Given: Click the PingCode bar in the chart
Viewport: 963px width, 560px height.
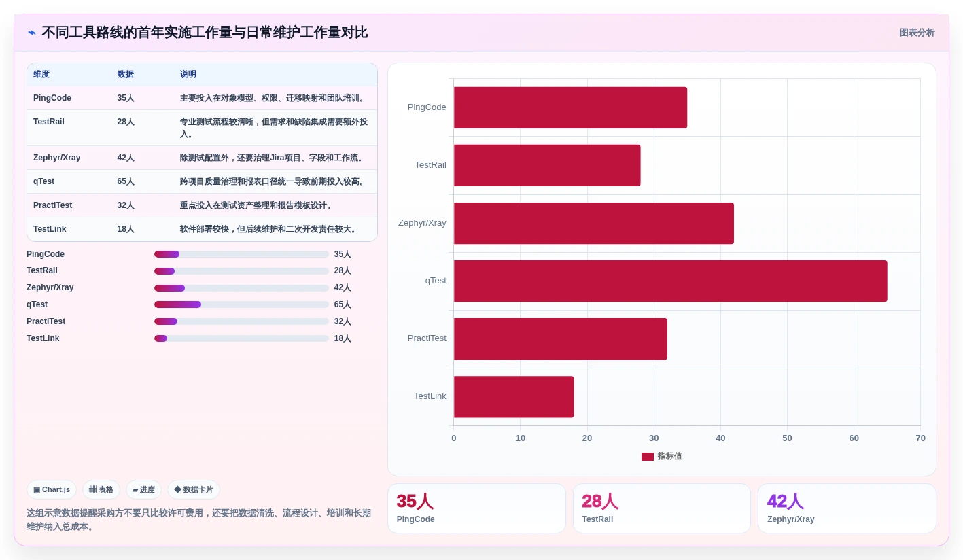Looking at the screenshot, I should (x=571, y=107).
